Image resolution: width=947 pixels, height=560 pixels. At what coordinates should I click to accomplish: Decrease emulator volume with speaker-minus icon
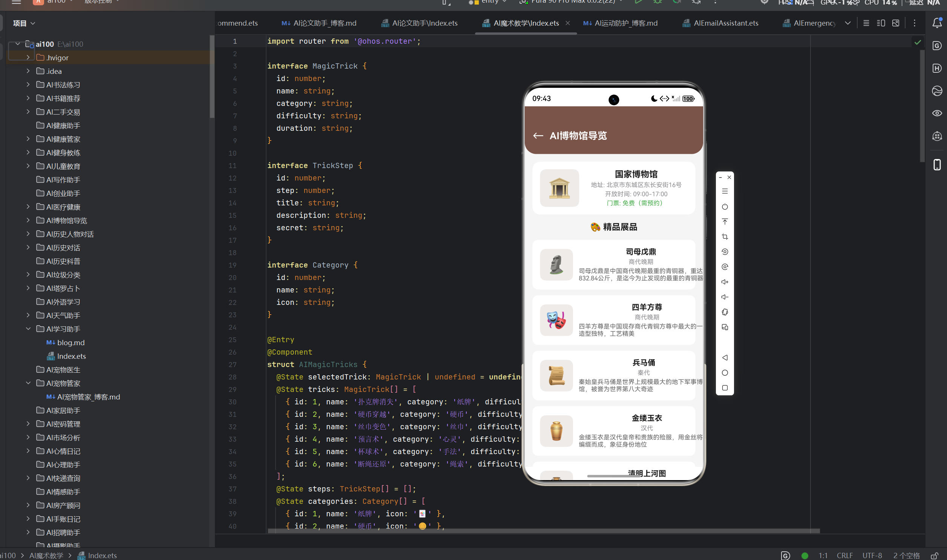pos(725,297)
